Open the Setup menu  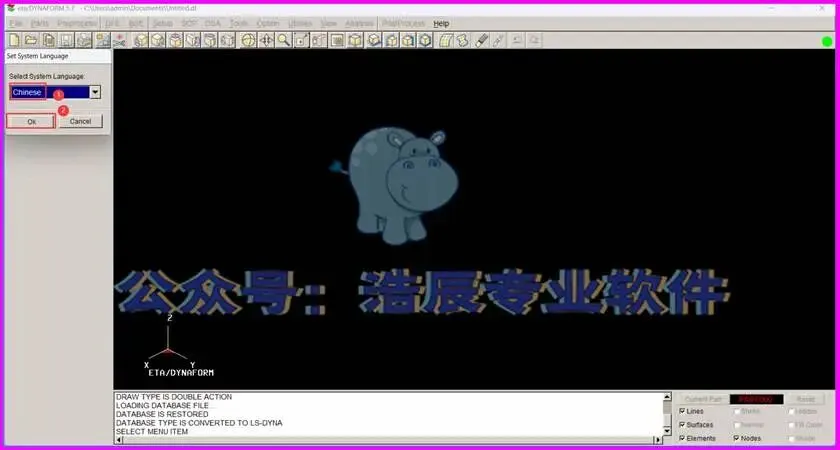pyautogui.click(x=163, y=24)
